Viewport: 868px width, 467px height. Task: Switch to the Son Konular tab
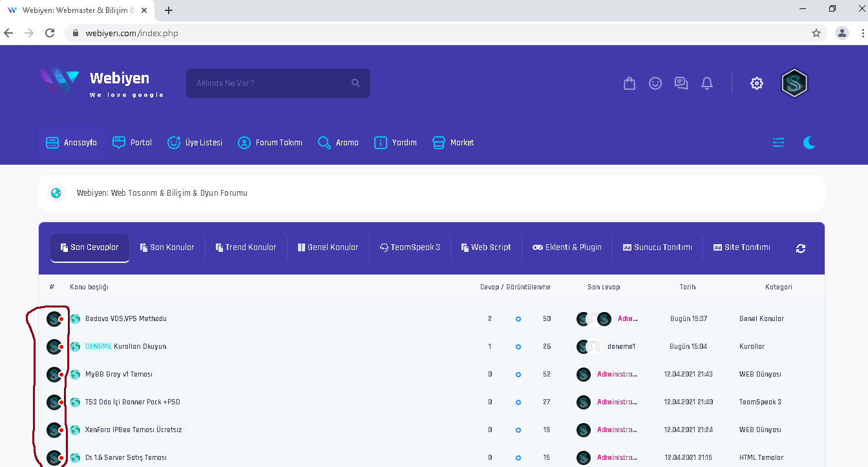[167, 247]
